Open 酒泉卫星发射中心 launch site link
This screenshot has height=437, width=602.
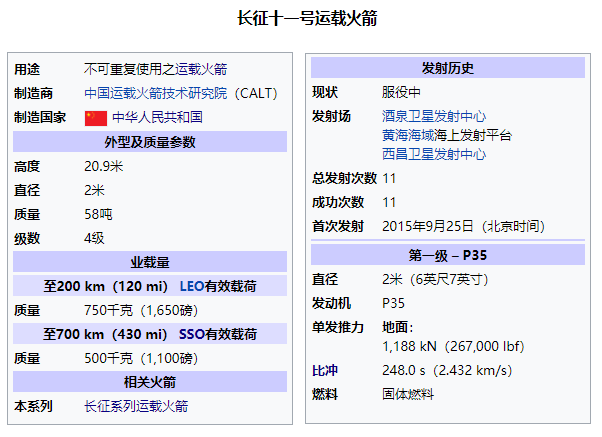[x=434, y=116]
